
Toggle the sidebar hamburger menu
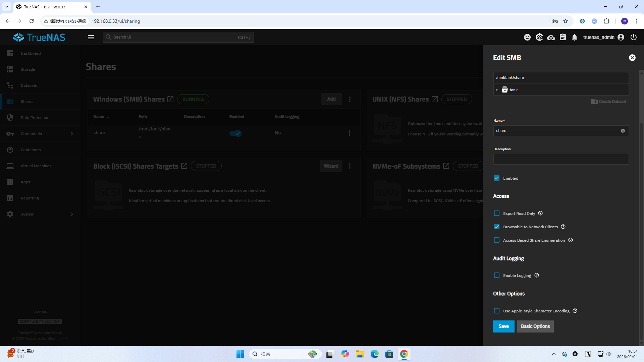click(x=91, y=37)
